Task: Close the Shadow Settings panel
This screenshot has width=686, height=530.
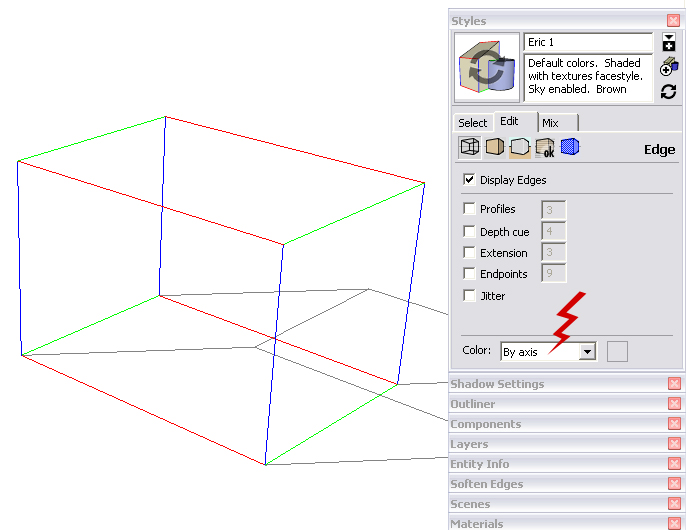Action: click(674, 384)
